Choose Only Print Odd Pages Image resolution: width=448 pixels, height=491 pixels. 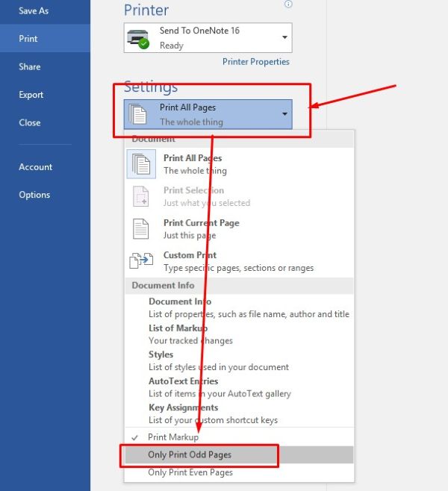coord(239,454)
